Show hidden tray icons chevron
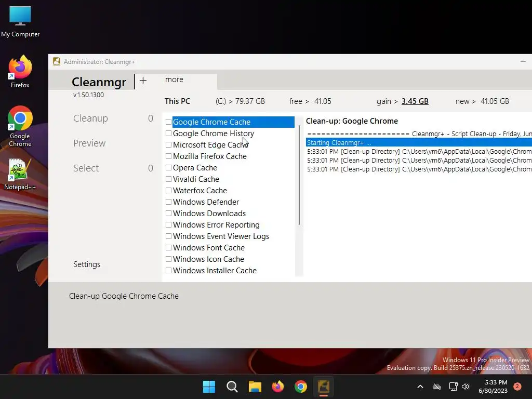This screenshot has width=532, height=399. pos(420,387)
